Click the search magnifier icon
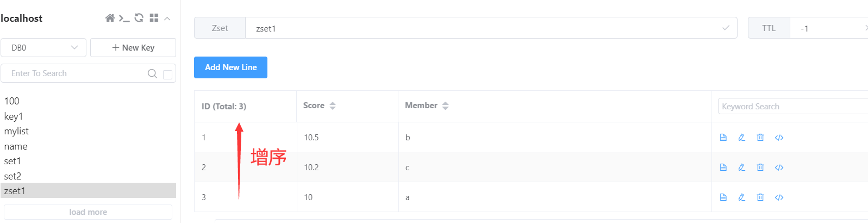This screenshot has height=223, width=868. click(x=152, y=73)
